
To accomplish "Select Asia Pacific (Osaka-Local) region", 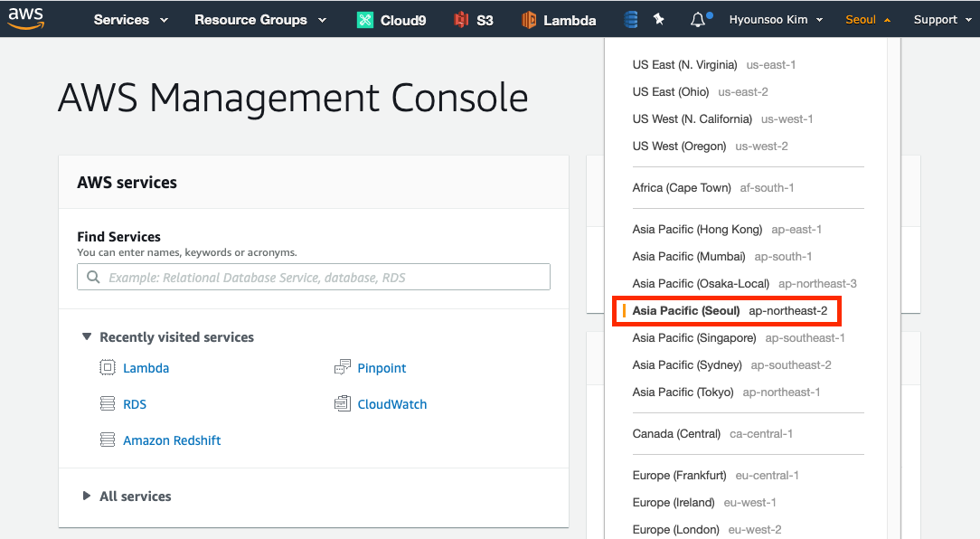I will tap(744, 284).
